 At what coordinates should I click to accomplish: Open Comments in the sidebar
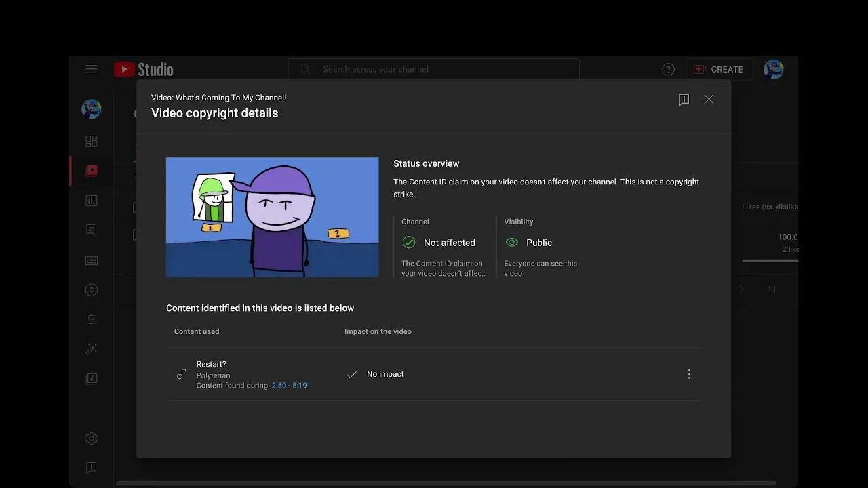[x=92, y=230]
